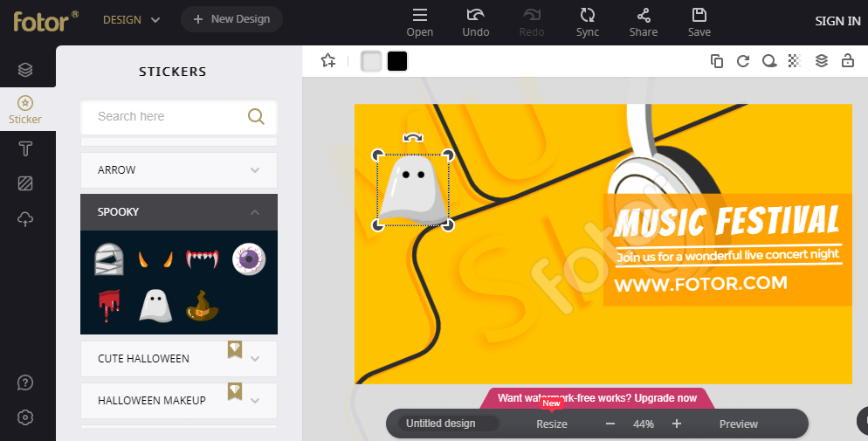
Task: Click the MUSIC FESTIVAL text
Action: 727,220
